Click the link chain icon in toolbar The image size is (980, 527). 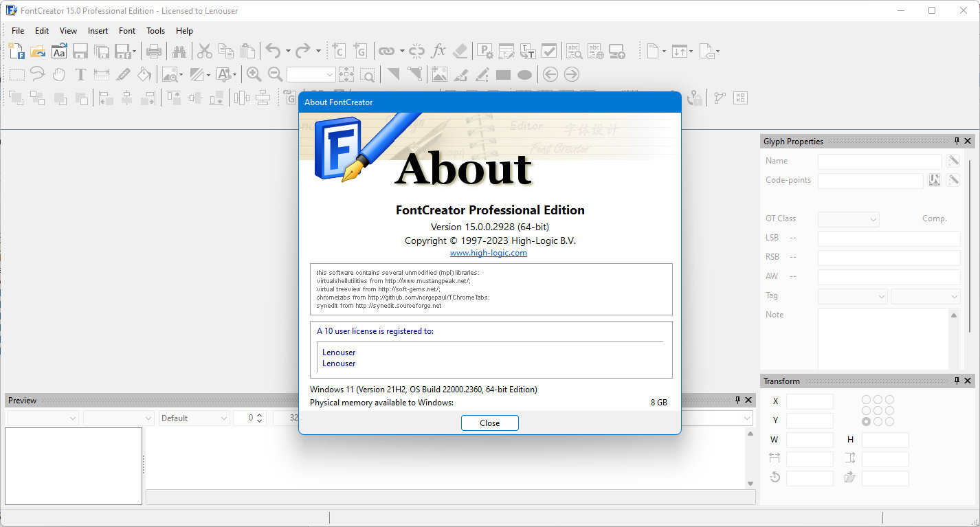click(x=387, y=52)
